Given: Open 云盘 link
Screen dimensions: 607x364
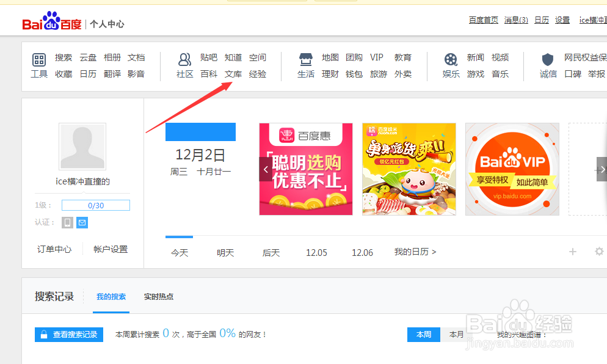Looking at the screenshot, I should coord(88,57).
